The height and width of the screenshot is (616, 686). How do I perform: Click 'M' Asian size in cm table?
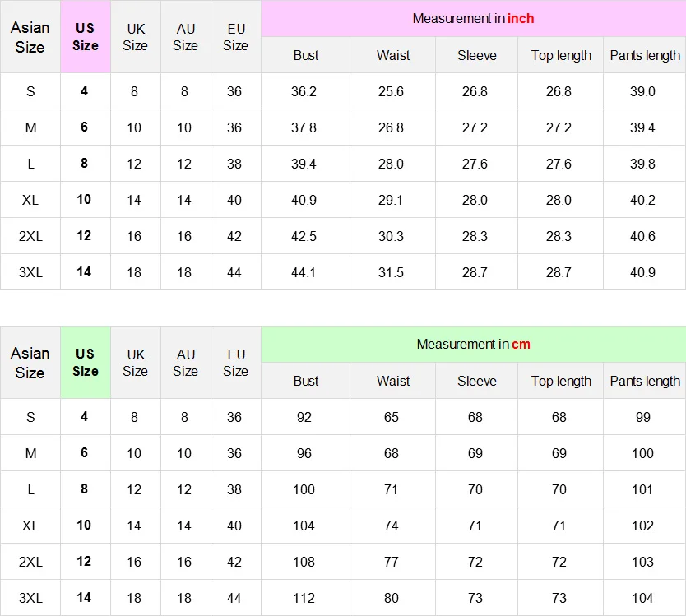(30, 453)
